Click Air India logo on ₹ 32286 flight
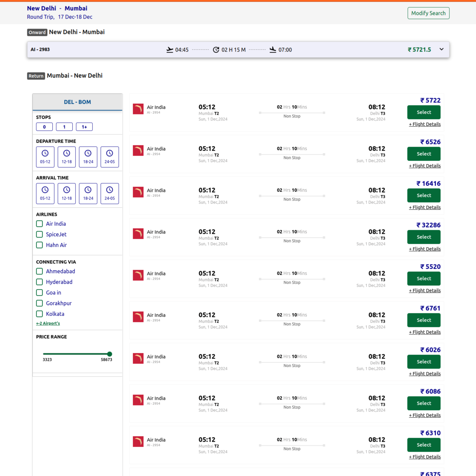 (x=138, y=234)
